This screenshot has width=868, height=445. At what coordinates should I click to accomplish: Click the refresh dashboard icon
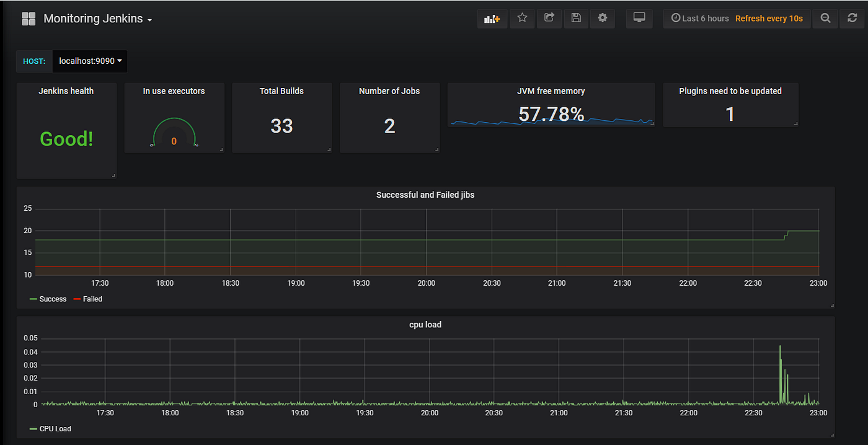click(x=852, y=18)
